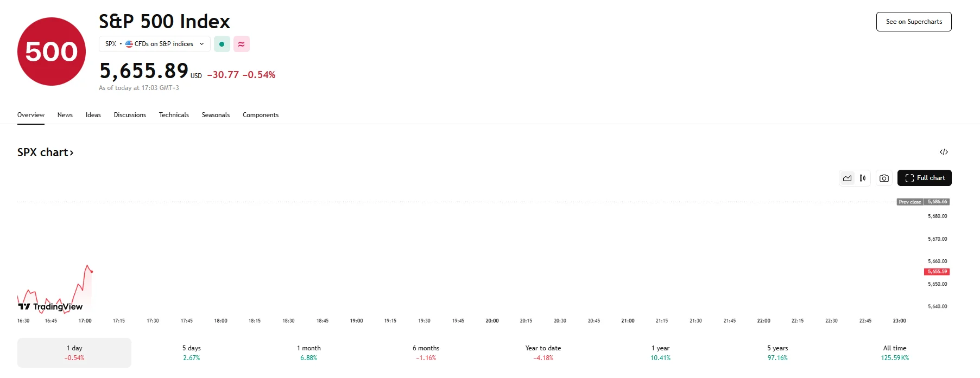This screenshot has height=378, width=980.
Task: Open the SPX CFDs source dropdown
Action: (155, 44)
